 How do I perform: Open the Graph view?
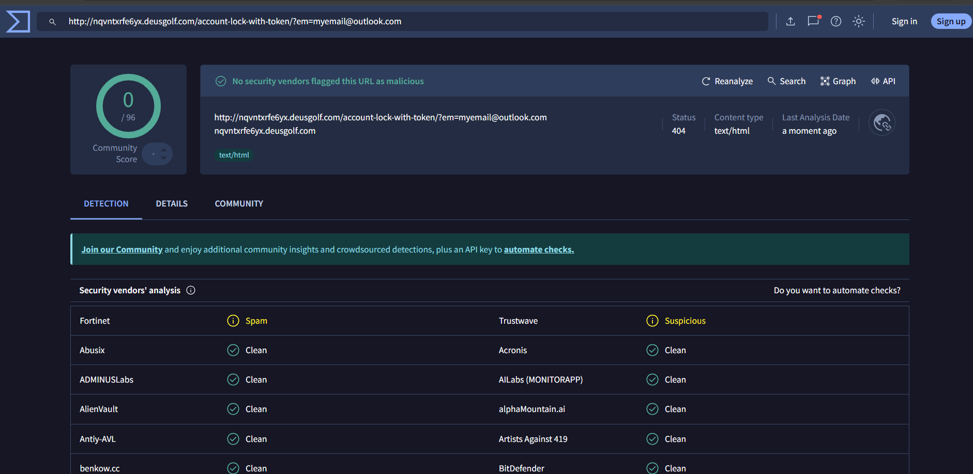pyautogui.click(x=837, y=81)
